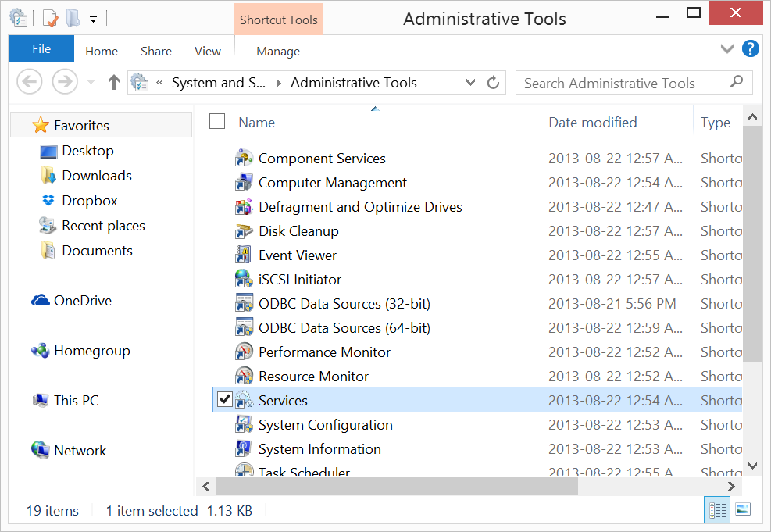771x532 pixels.
Task: Expand the ribbon with the chevron
Action: click(727, 49)
